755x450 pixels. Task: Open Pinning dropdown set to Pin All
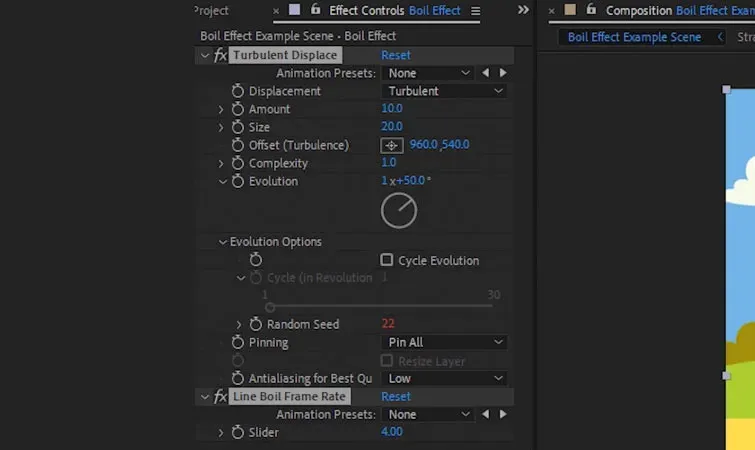point(444,342)
